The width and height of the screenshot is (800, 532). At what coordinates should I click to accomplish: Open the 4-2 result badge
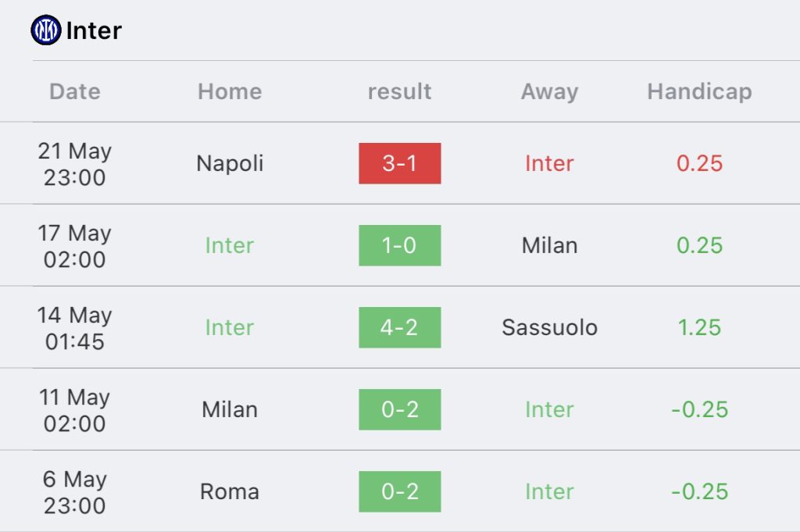pos(399,327)
